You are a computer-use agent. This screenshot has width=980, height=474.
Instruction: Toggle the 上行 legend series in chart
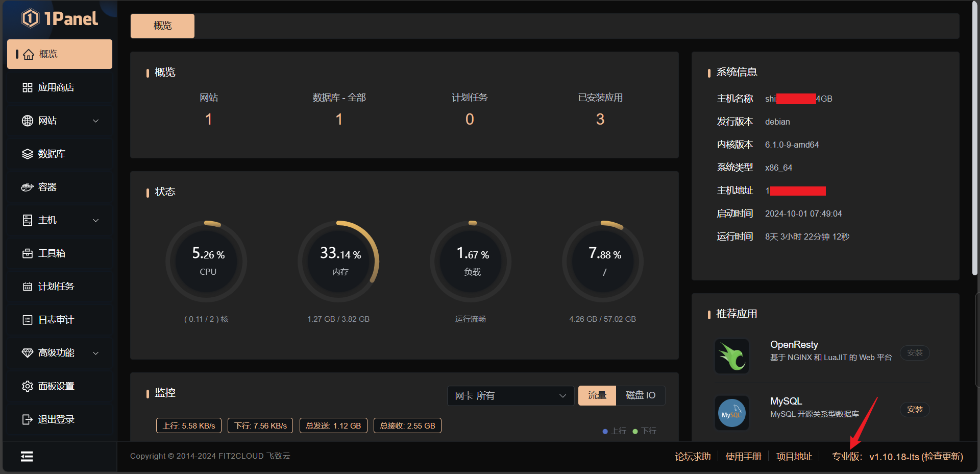point(614,431)
